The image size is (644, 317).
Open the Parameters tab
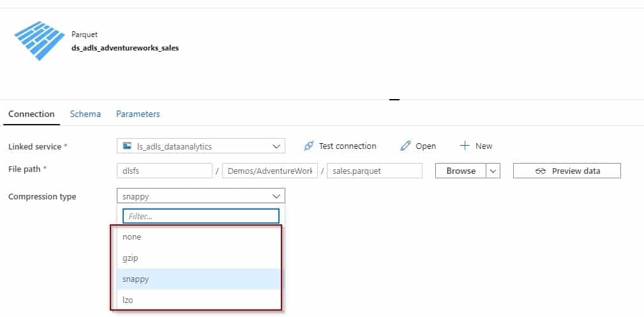coord(138,114)
